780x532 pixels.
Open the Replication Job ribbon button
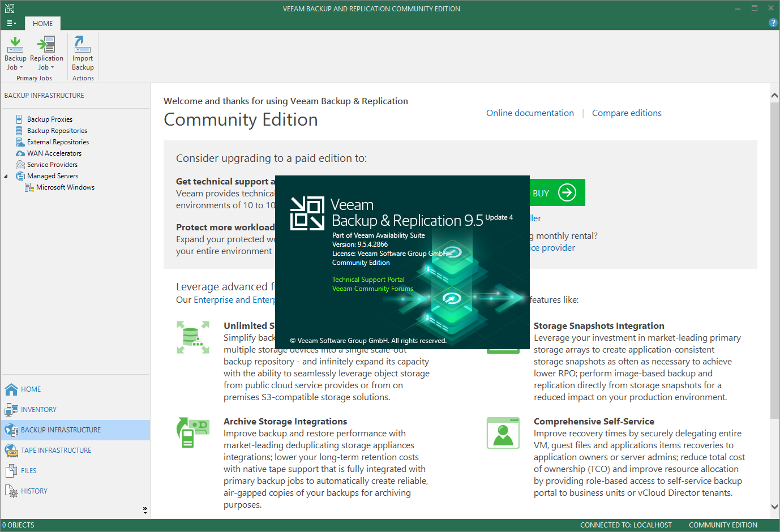pyautogui.click(x=46, y=53)
